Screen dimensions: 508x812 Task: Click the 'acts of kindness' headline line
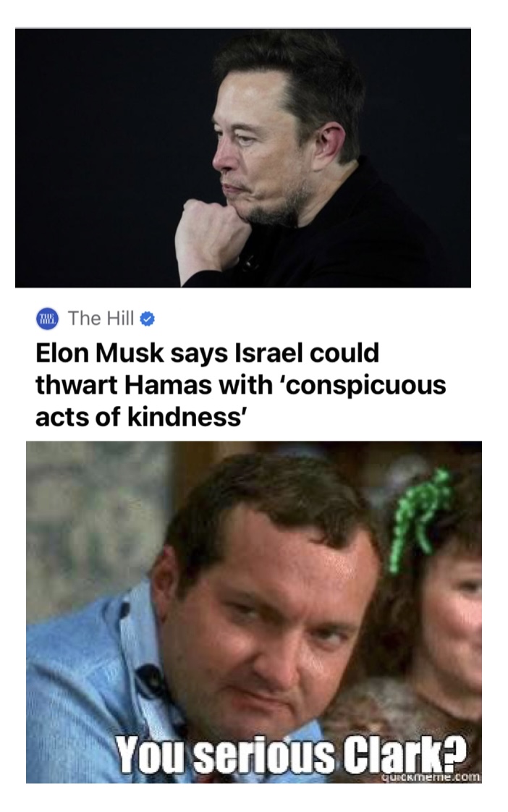(x=139, y=418)
